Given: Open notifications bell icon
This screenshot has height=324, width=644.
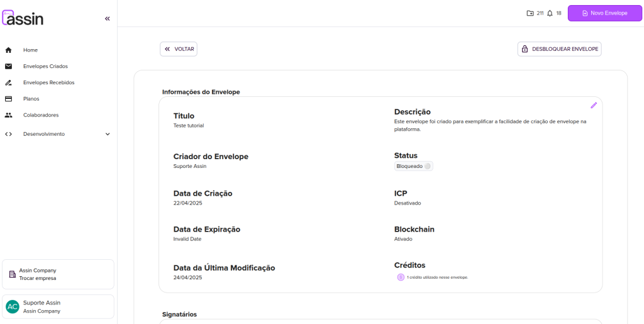Looking at the screenshot, I should [x=550, y=13].
